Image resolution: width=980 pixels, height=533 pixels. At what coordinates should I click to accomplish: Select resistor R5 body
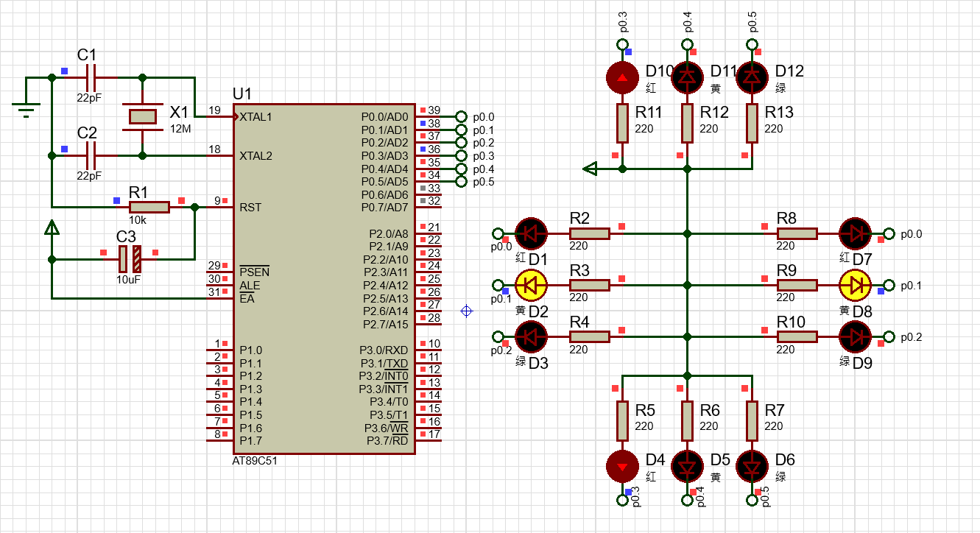[x=623, y=420]
